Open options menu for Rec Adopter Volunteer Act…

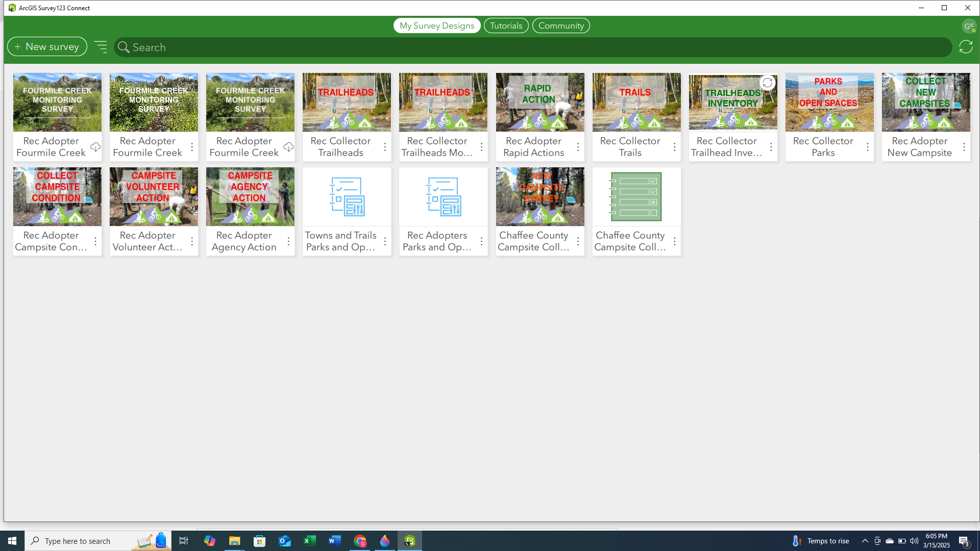click(192, 241)
